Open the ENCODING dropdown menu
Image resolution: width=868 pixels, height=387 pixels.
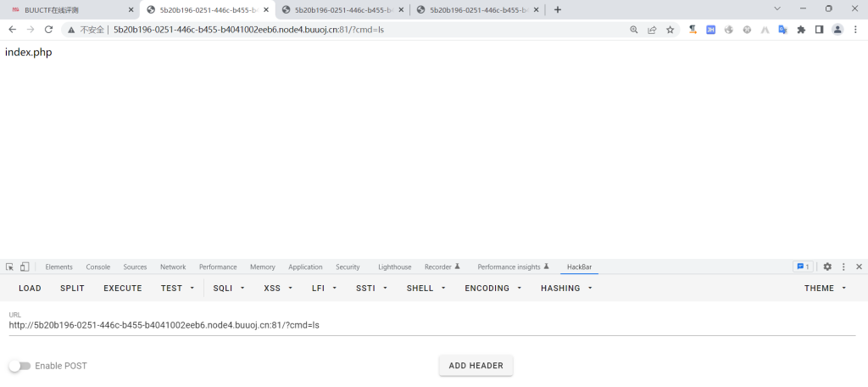click(x=492, y=289)
